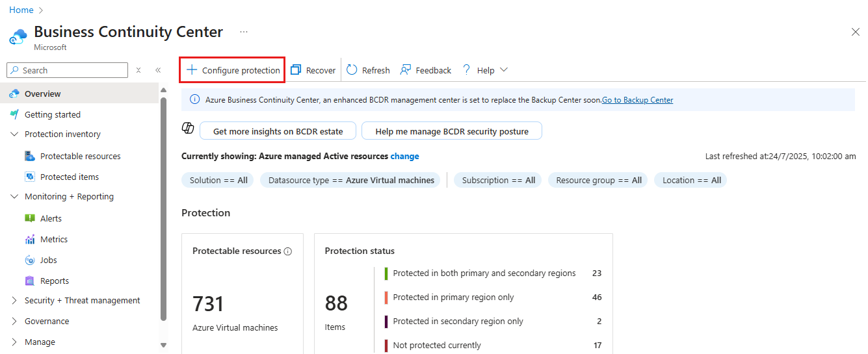The image size is (868, 354).
Task: Click the 731 protectable resources count
Action: pyautogui.click(x=208, y=303)
